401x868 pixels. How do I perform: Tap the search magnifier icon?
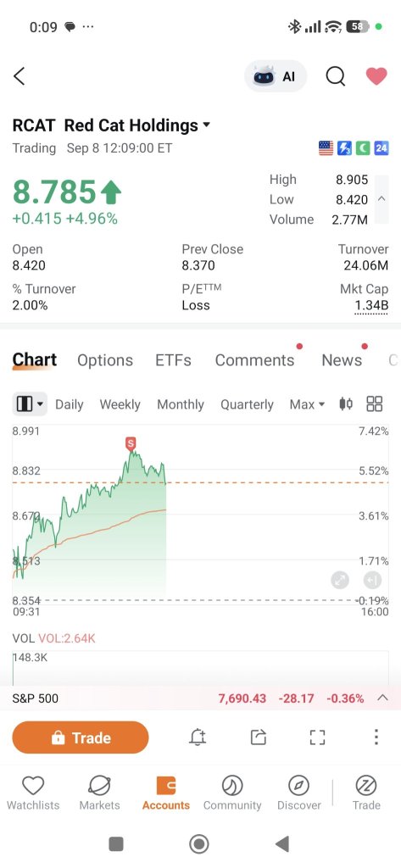pos(335,76)
